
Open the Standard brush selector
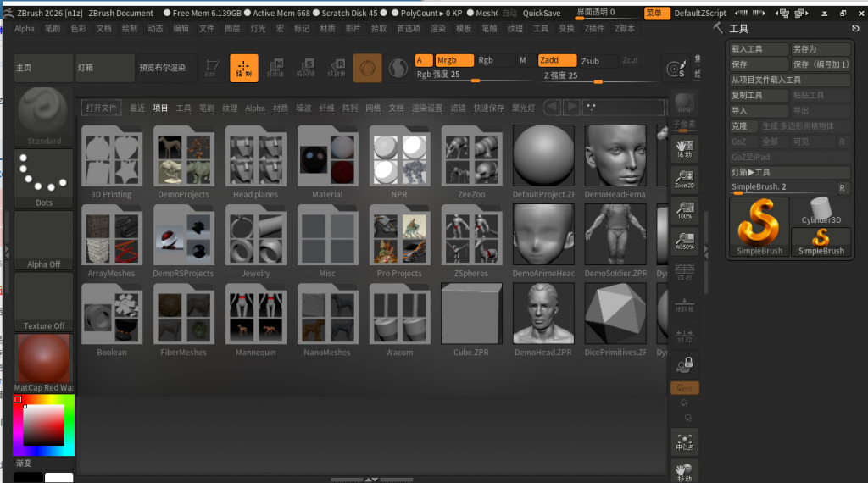44,117
